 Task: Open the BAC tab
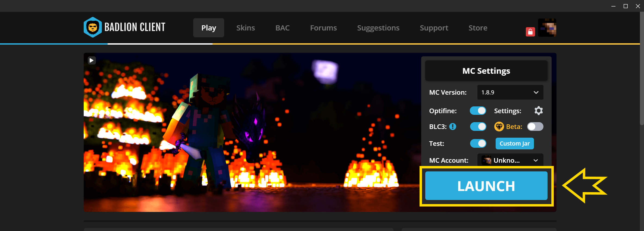(282, 28)
